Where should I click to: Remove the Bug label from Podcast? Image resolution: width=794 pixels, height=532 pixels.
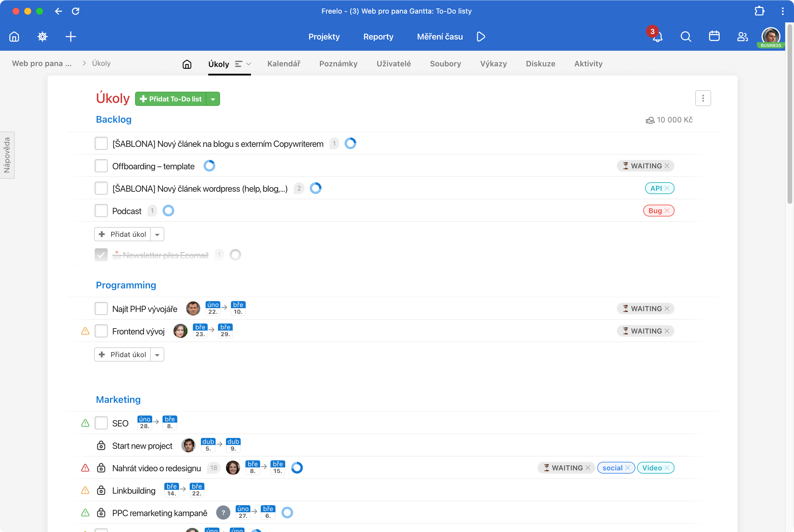(x=667, y=211)
